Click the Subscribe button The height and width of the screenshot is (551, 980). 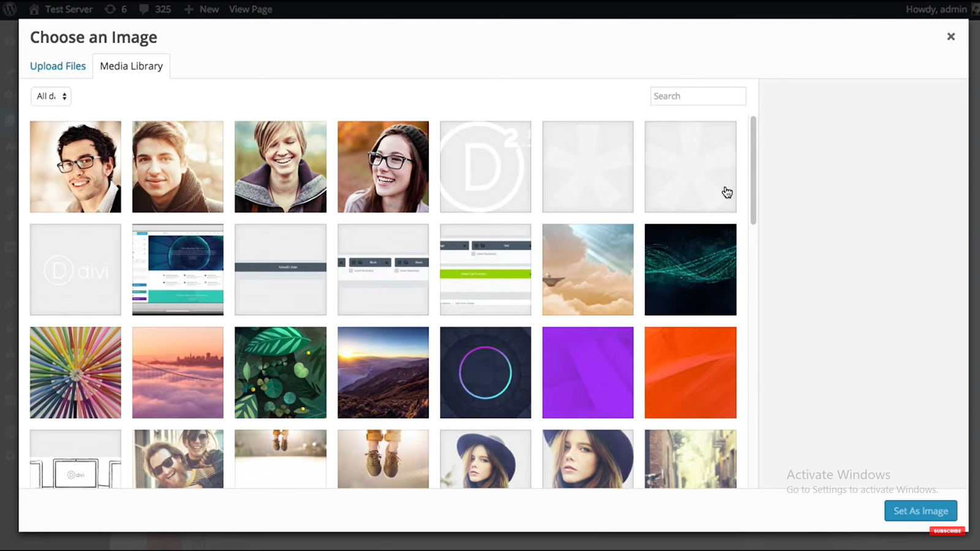pyautogui.click(x=947, y=531)
